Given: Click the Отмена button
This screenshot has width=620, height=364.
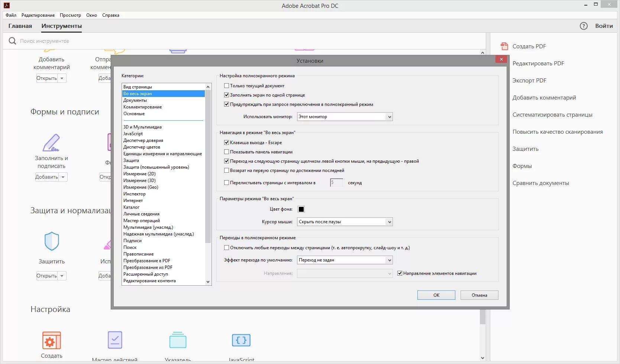Looking at the screenshot, I should point(479,295).
